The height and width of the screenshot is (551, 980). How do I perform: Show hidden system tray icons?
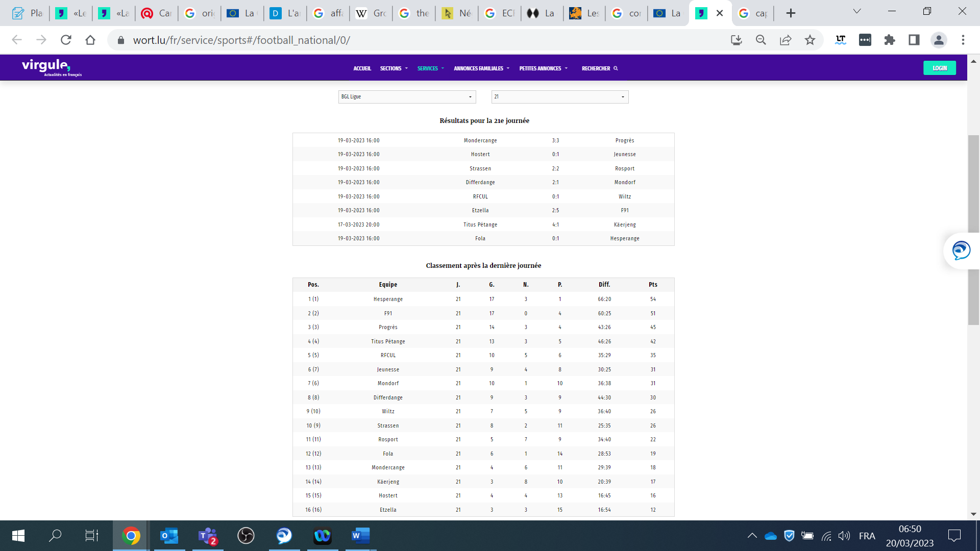click(x=752, y=536)
